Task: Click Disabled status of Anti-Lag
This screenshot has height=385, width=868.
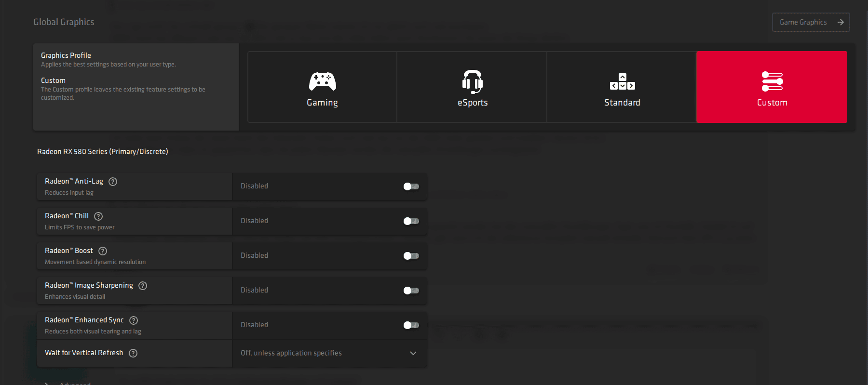Action: [x=254, y=186]
